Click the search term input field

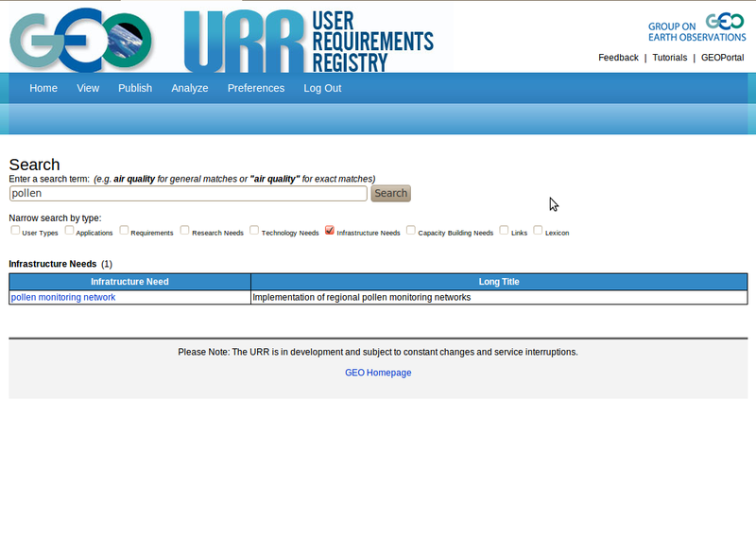[x=188, y=193]
